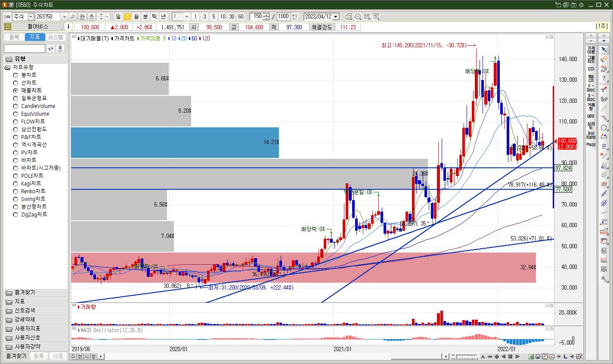Viewport: 613px width, 364px height.
Task: Expand the 강세약세 folder section
Action: coord(36,319)
